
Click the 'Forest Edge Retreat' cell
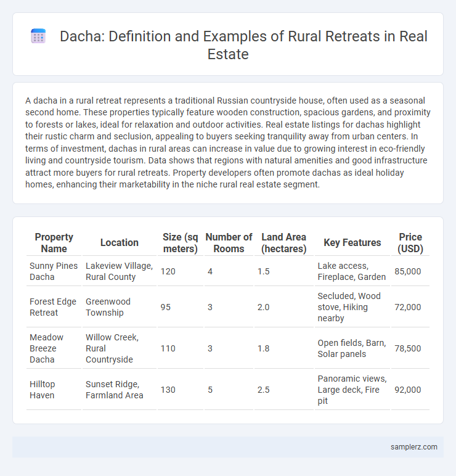(54, 307)
